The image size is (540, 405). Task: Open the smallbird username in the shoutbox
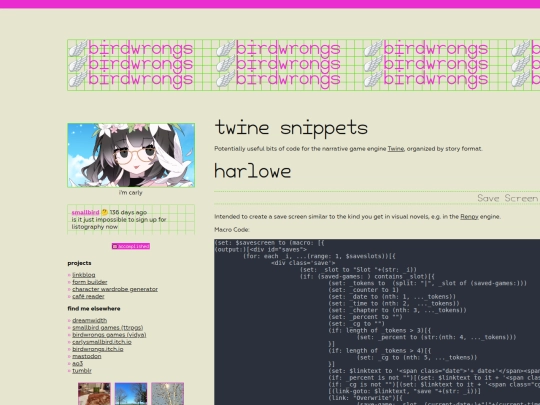tap(85, 212)
